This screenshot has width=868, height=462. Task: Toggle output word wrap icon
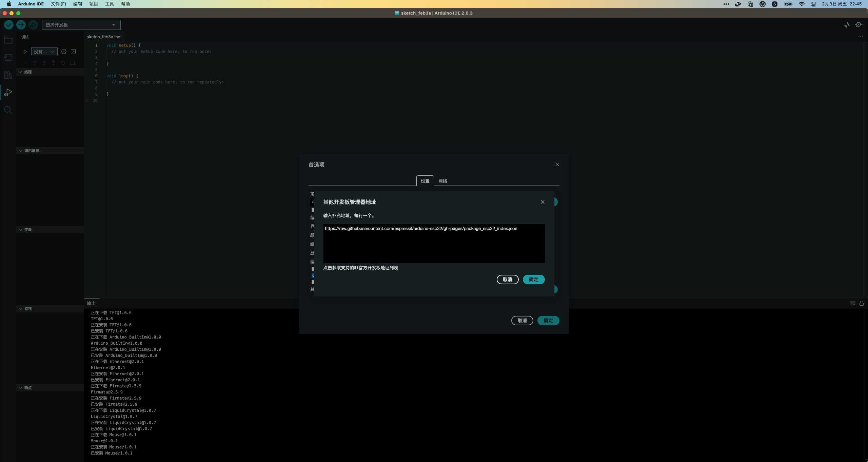click(853, 303)
